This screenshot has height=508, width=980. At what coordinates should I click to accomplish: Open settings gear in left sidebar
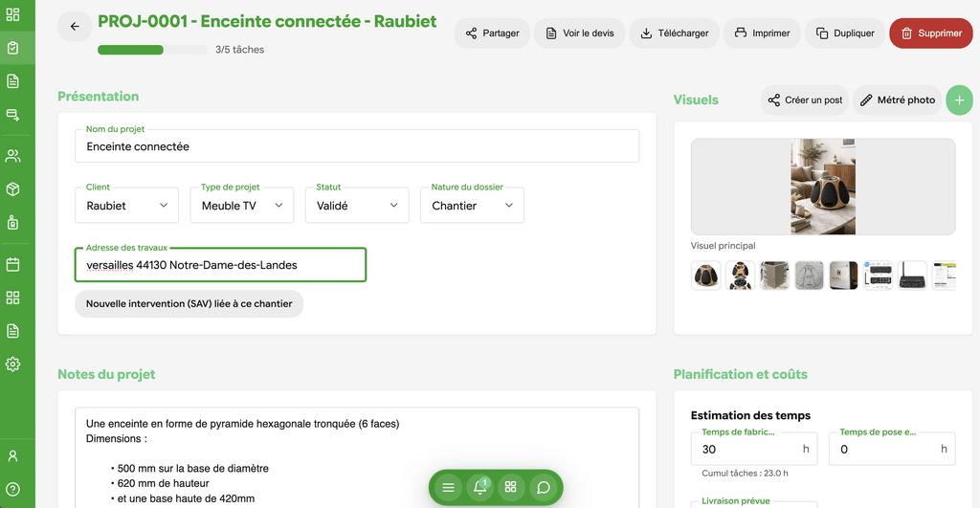[x=13, y=364]
